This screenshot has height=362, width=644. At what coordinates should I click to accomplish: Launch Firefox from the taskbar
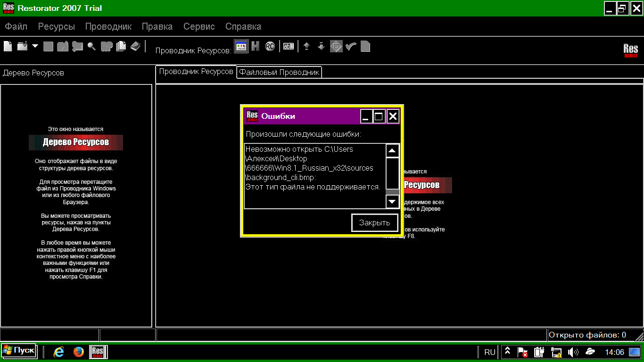[x=78, y=352]
